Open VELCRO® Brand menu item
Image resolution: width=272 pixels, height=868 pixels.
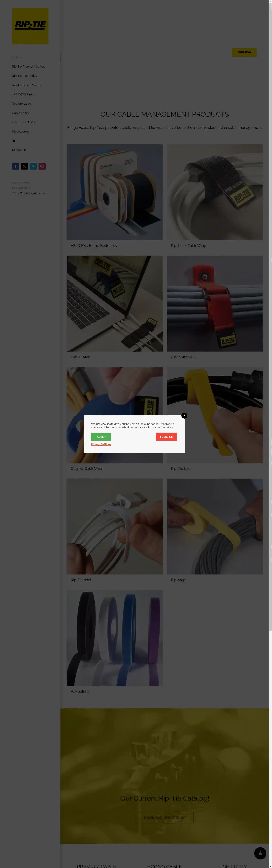tap(24, 94)
